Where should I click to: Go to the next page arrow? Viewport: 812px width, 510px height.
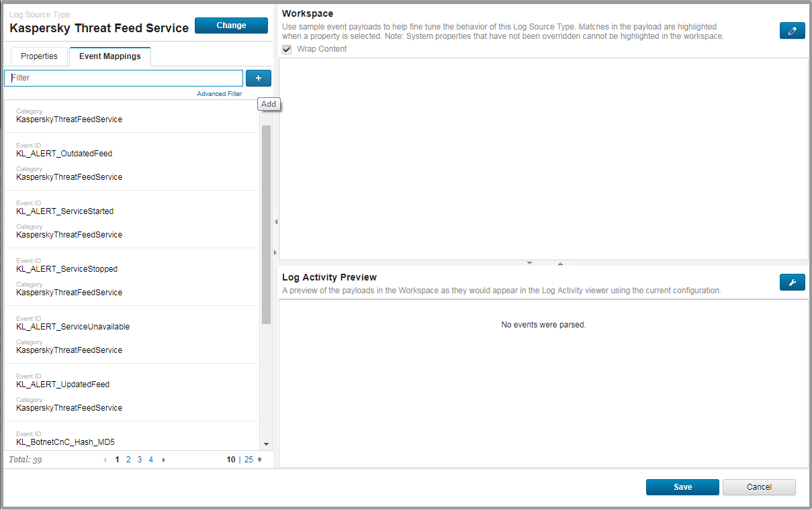163,460
